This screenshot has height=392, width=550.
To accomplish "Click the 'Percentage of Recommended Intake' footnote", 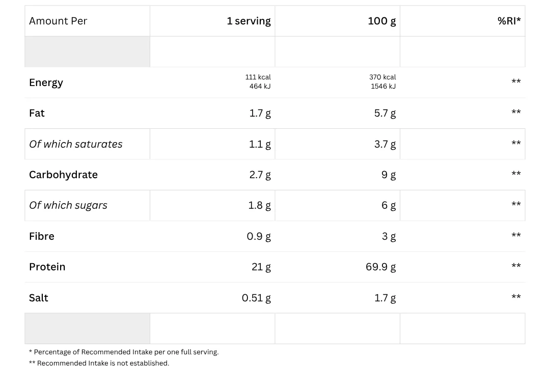I will click(x=124, y=352).
